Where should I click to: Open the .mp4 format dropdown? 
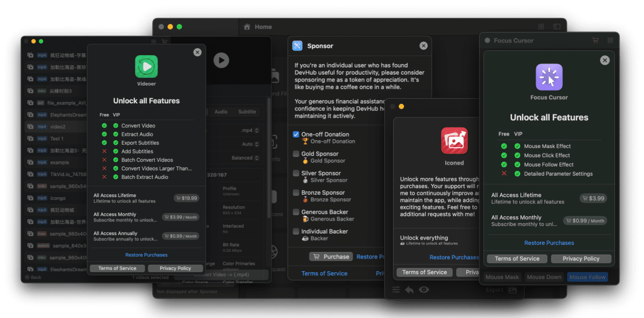pos(250,131)
